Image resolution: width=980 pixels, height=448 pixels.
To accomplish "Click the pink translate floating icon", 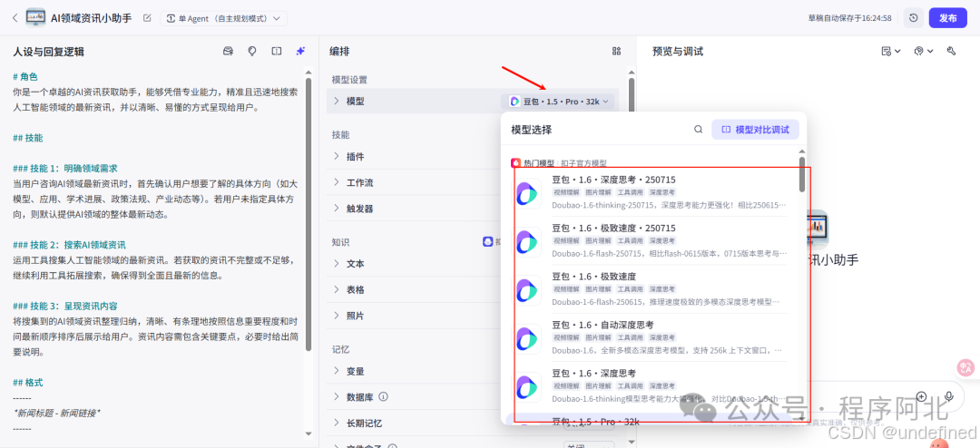I will (966, 368).
